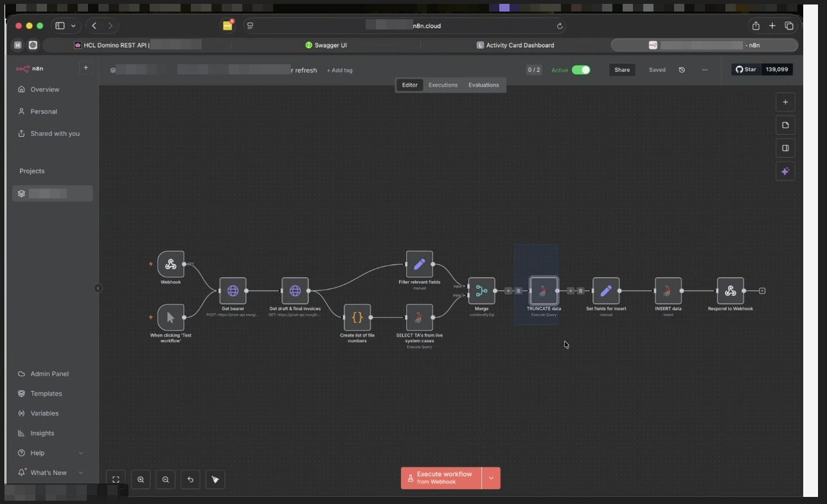Collapse the left sidebar
Image resolution: width=827 pixels, height=504 pixels.
coord(98,288)
